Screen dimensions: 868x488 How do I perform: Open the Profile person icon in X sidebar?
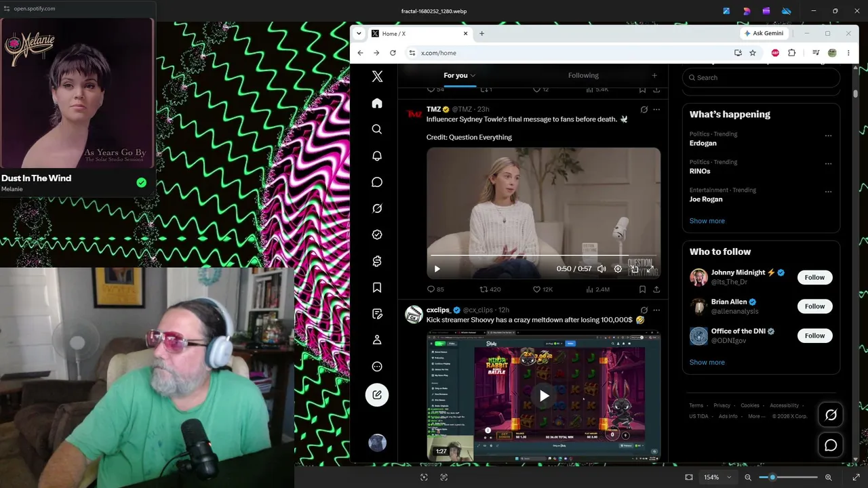(x=377, y=340)
